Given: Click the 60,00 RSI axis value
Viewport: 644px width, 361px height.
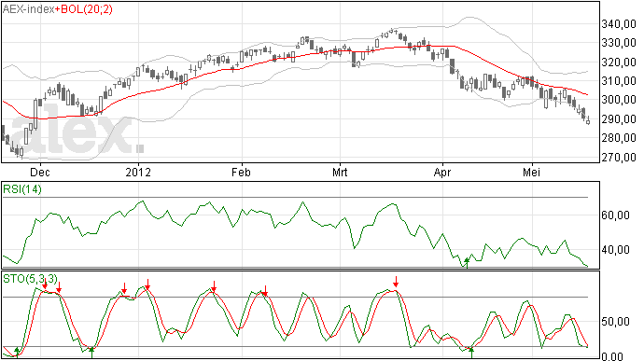Looking at the screenshot, I should coord(615,215).
